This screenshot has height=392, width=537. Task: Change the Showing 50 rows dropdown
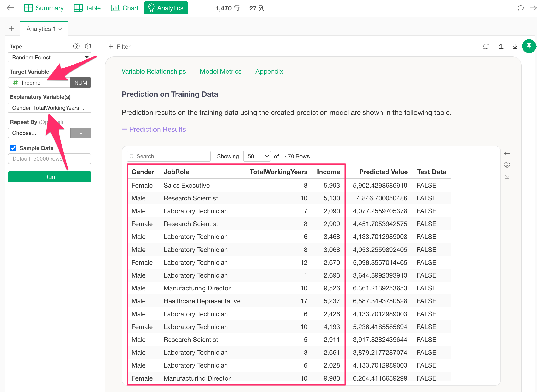[257, 156]
